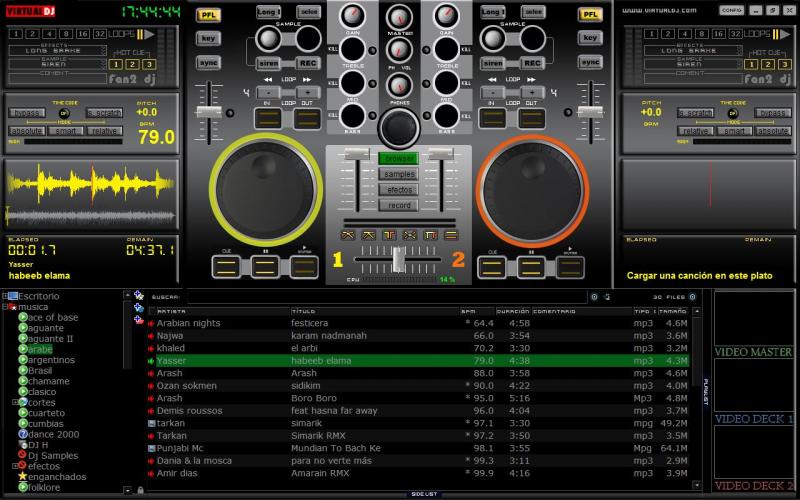Toggle deck 1 key lock button
Image resolution: width=800 pixels, height=500 pixels.
[208, 38]
